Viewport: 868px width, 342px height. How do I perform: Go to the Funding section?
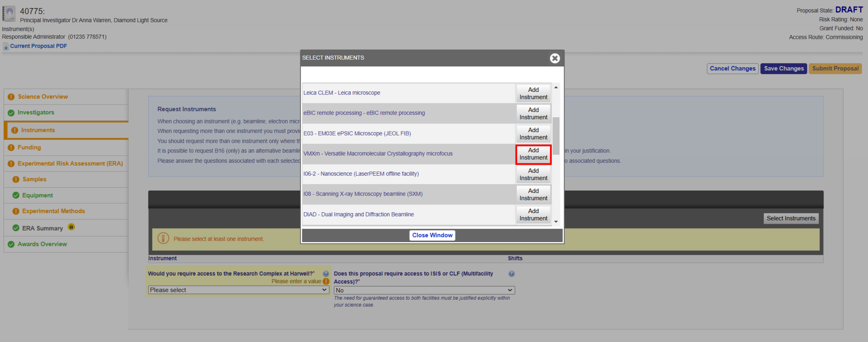pos(29,147)
